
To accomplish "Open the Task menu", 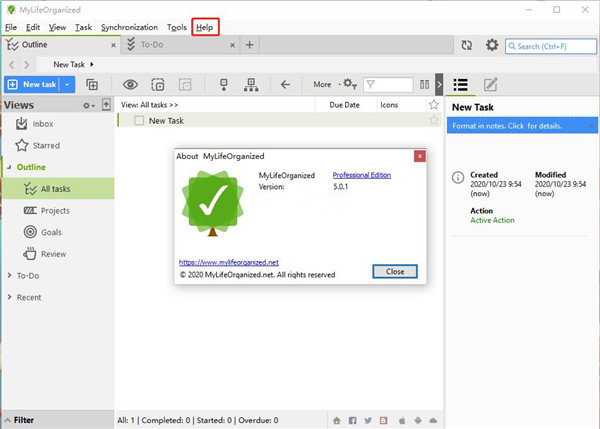I will [x=83, y=28].
